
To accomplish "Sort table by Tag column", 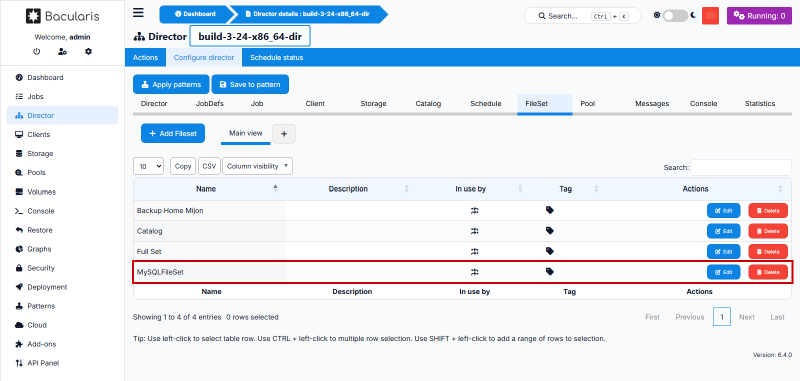I will 565,189.
